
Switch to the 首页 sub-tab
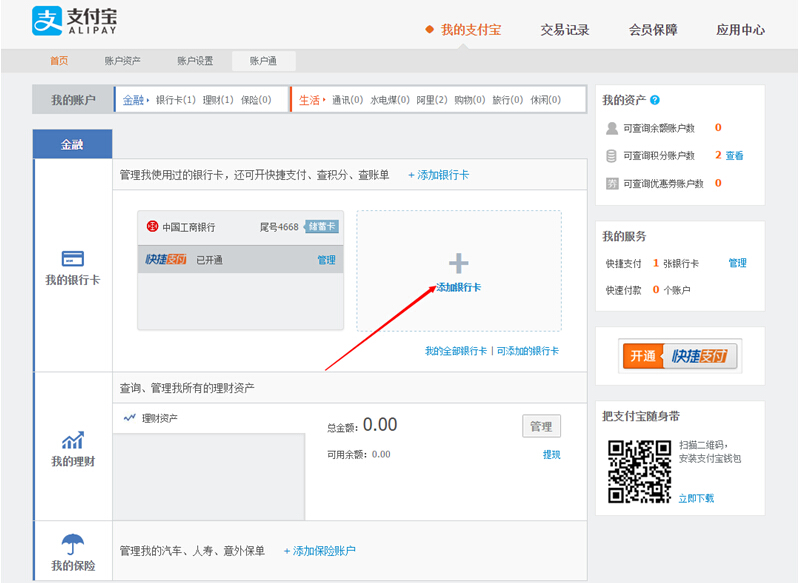[59, 61]
